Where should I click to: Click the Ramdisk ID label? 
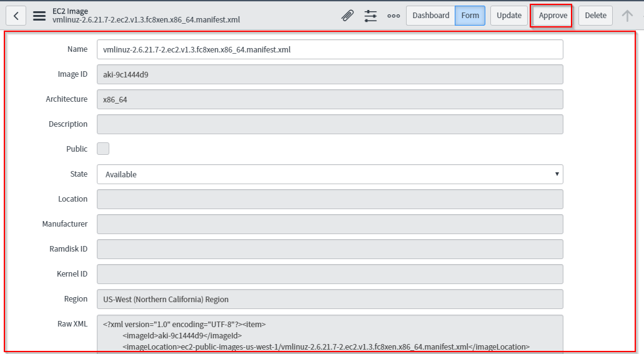pyautogui.click(x=68, y=249)
